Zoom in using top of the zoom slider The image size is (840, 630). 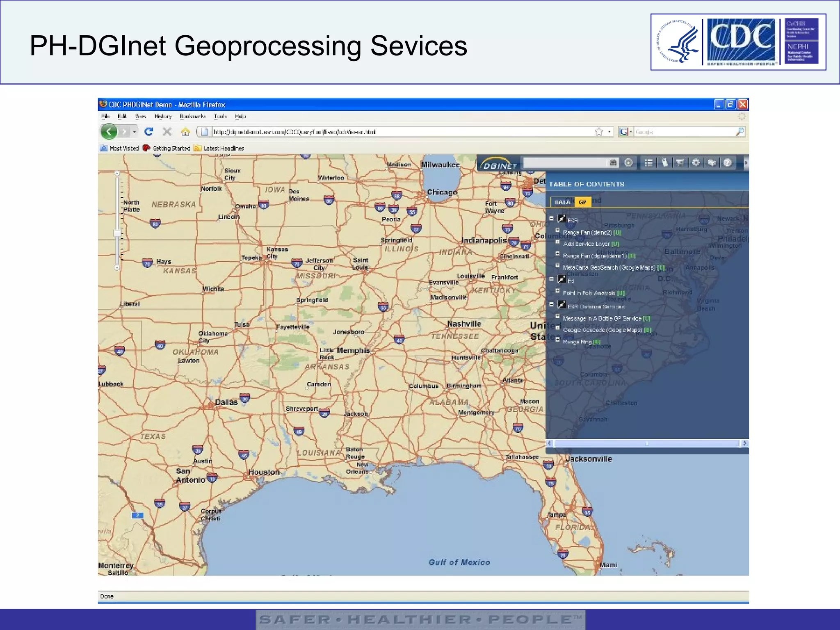(x=117, y=174)
